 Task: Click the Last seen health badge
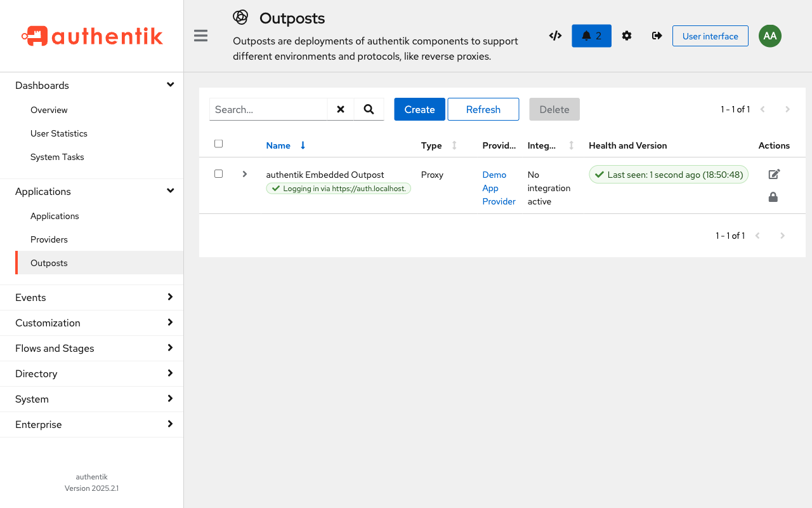click(x=669, y=175)
